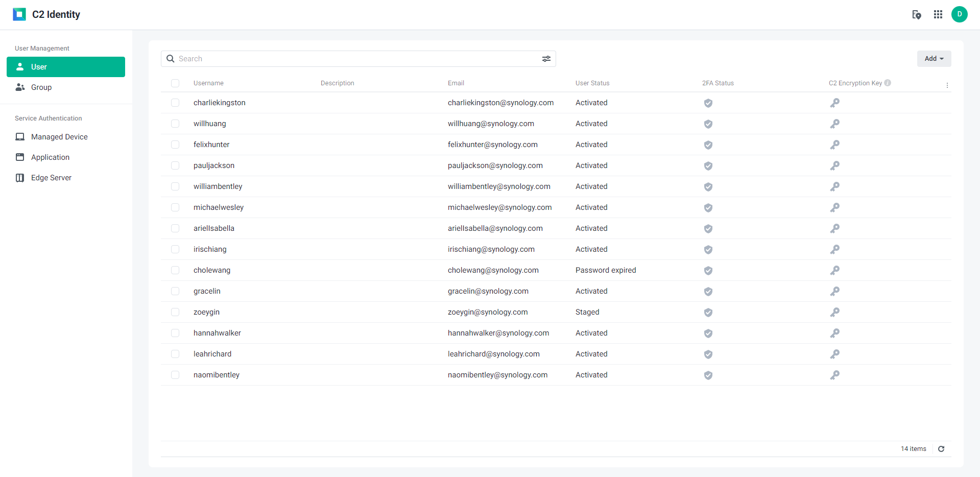Click the C2 Identity title text

pyautogui.click(x=56, y=14)
